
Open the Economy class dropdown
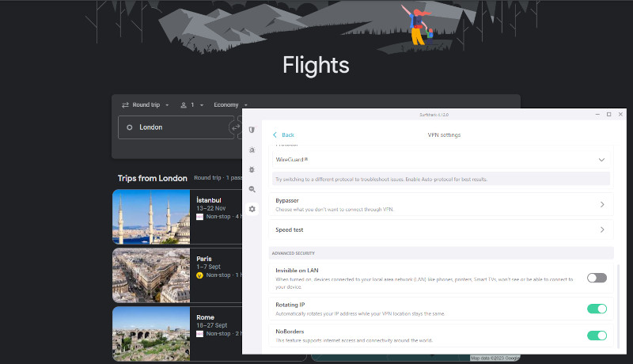point(230,105)
